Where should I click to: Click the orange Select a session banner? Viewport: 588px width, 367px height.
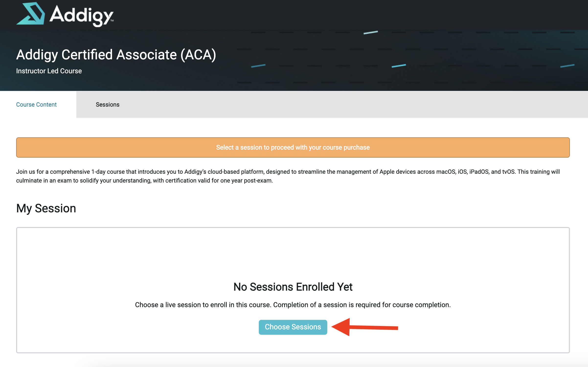click(x=293, y=147)
